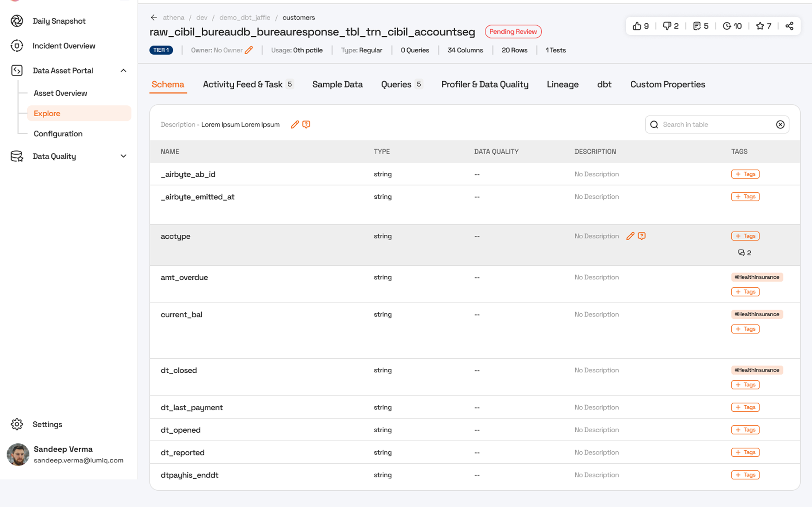This screenshot has height=507, width=812.
Task: Click the share icon at top right
Action: click(789, 26)
